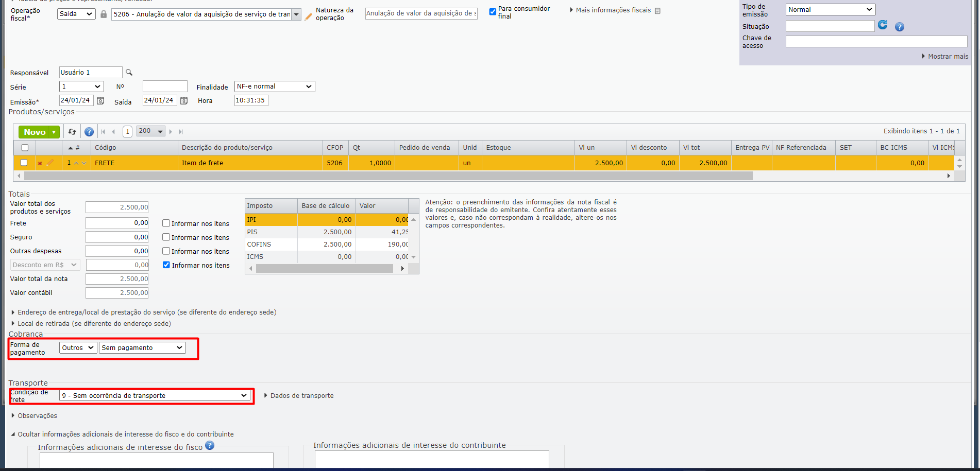980x471 pixels.
Task: Sort grid by CFOP column header
Action: pyautogui.click(x=335, y=148)
